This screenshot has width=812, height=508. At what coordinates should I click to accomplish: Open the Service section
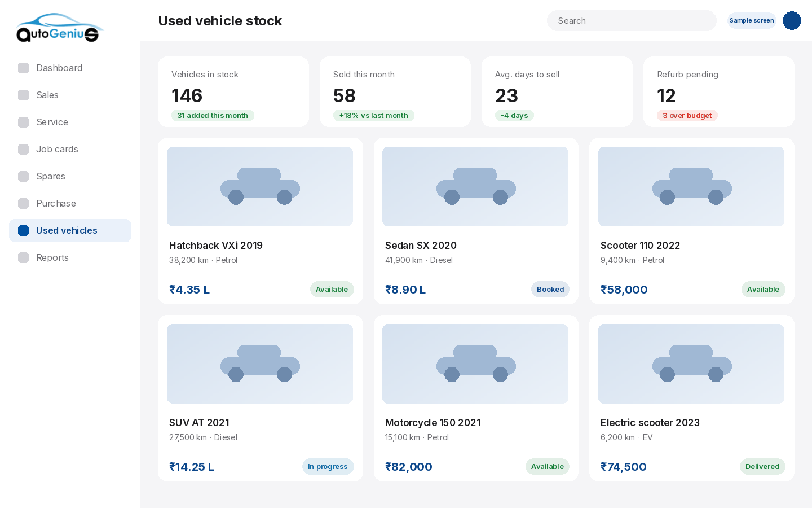70,122
